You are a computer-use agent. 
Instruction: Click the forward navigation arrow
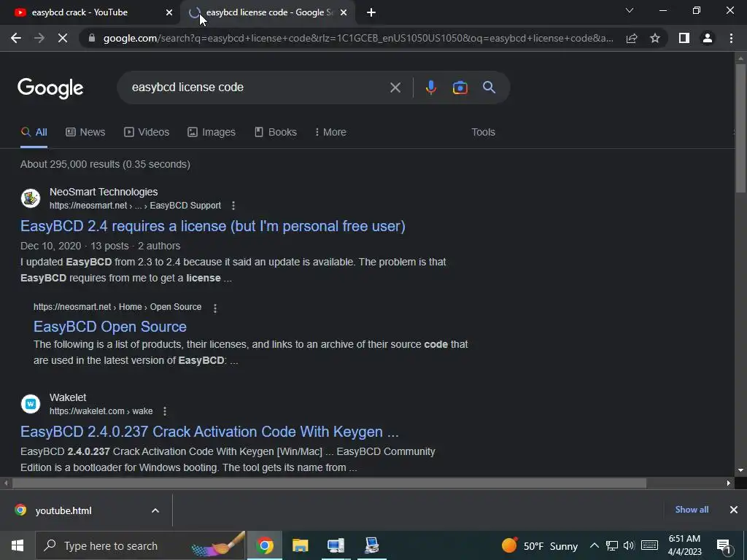point(39,38)
